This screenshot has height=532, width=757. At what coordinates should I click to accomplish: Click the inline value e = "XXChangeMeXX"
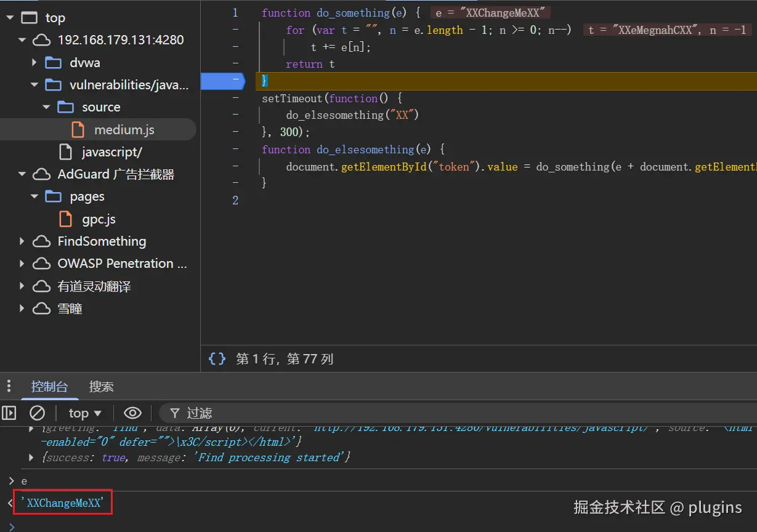tap(490, 13)
